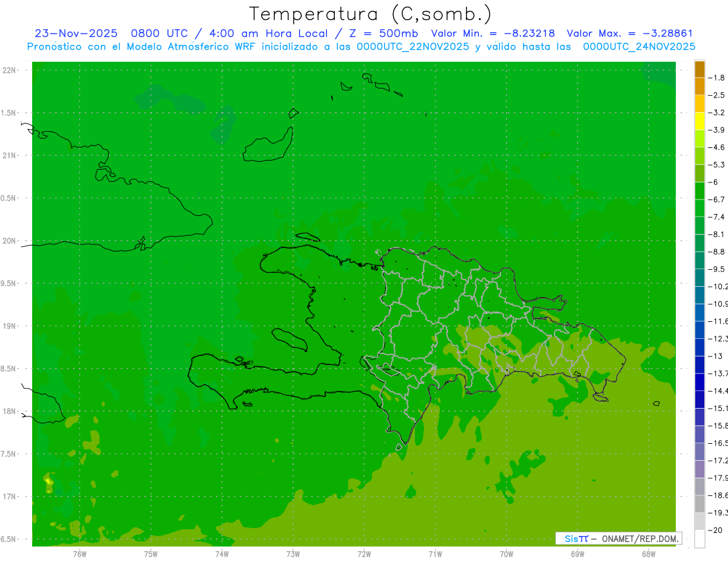The image size is (728, 562).
Task: Click the "68W" longitude axis label
Action: [x=649, y=554]
